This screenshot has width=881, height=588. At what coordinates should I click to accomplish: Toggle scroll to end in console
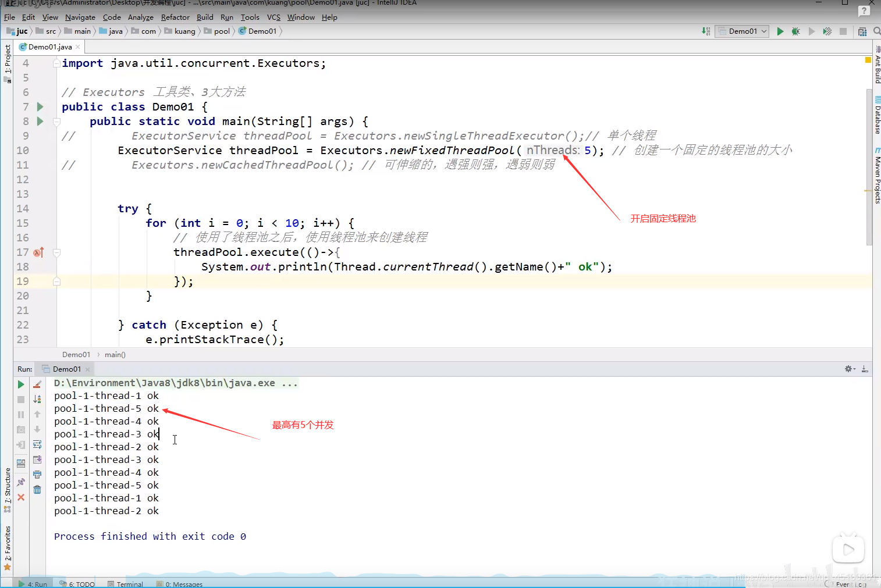click(x=37, y=459)
